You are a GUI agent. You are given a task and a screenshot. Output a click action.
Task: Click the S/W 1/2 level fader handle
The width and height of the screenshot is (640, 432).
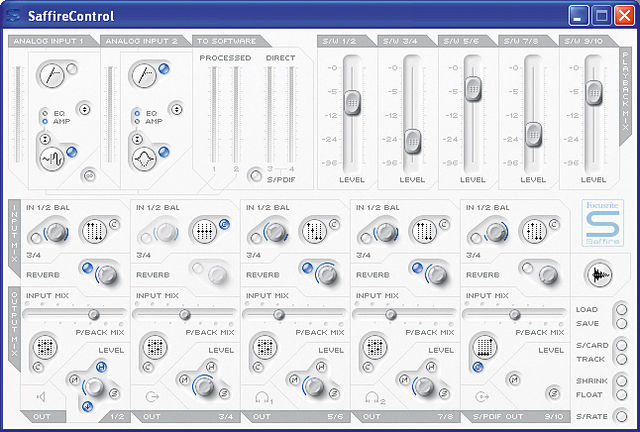tap(352, 102)
